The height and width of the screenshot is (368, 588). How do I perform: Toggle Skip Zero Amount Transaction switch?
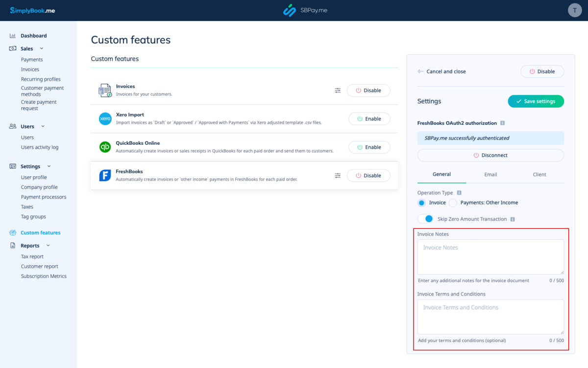click(426, 219)
